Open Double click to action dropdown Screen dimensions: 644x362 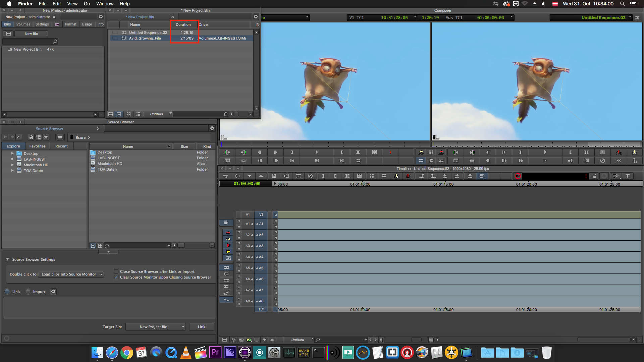(71, 274)
